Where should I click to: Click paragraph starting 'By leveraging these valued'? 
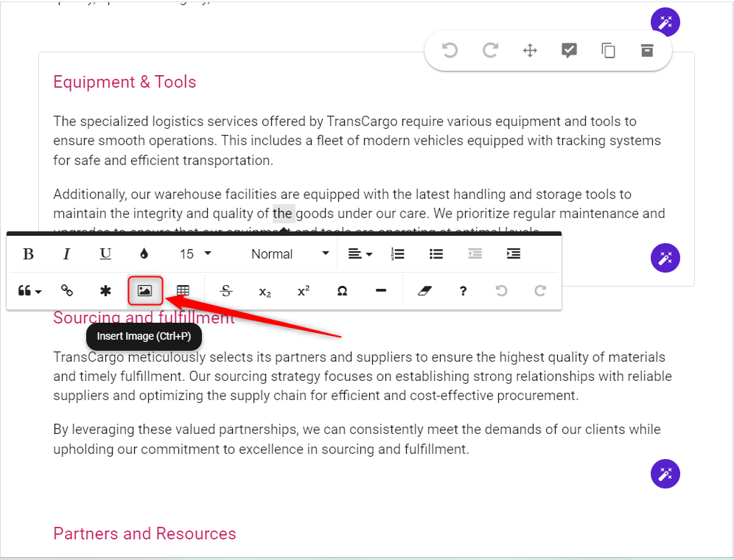pos(357,439)
